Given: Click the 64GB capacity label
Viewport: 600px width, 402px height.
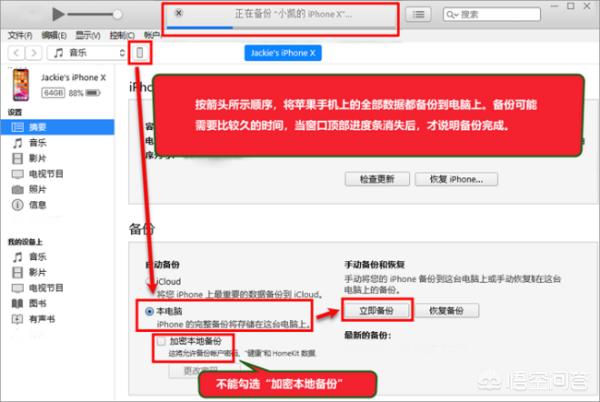Looking at the screenshot, I should (53, 93).
